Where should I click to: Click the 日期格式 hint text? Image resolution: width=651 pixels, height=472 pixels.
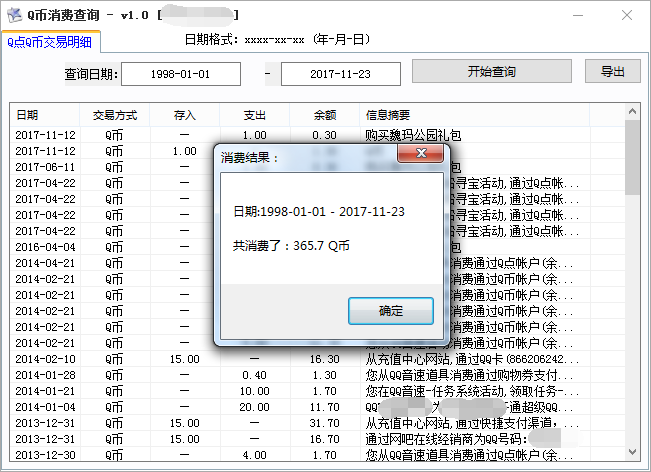point(277,39)
